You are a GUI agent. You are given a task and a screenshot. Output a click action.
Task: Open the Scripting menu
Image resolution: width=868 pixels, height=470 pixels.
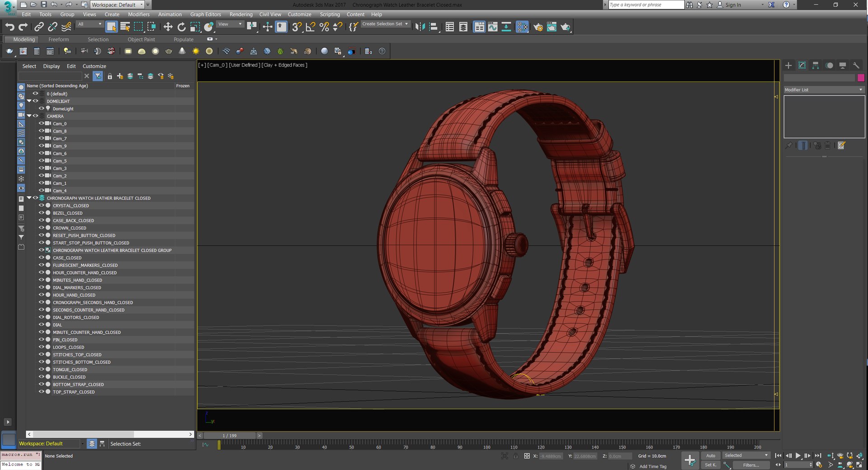coord(330,14)
